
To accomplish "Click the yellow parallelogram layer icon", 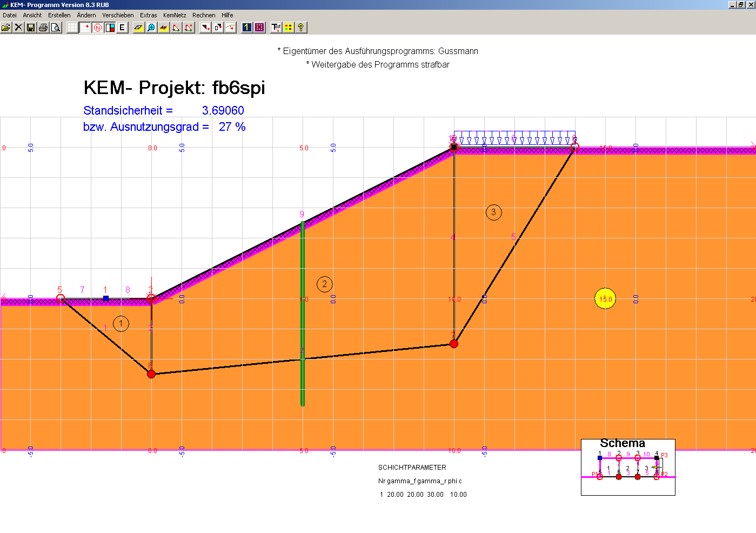I will 139,27.
